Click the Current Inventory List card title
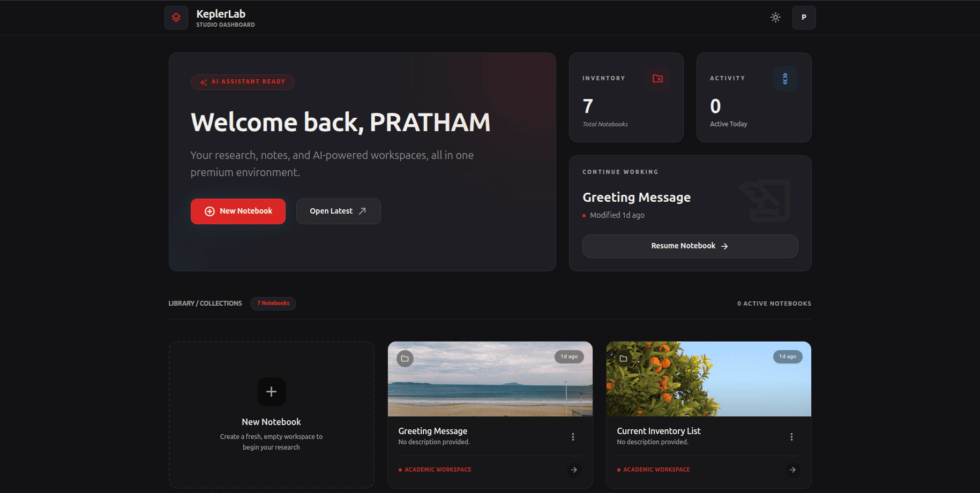Image resolution: width=980 pixels, height=493 pixels. point(659,431)
